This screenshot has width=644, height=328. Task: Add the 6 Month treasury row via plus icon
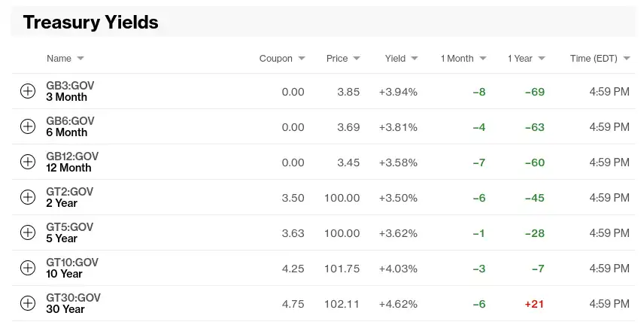pyautogui.click(x=28, y=126)
